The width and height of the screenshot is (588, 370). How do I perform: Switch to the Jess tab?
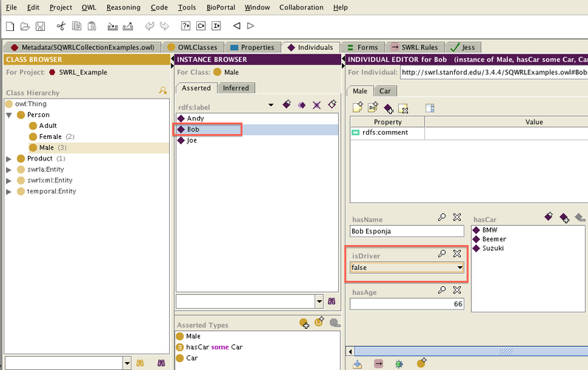pyautogui.click(x=463, y=47)
